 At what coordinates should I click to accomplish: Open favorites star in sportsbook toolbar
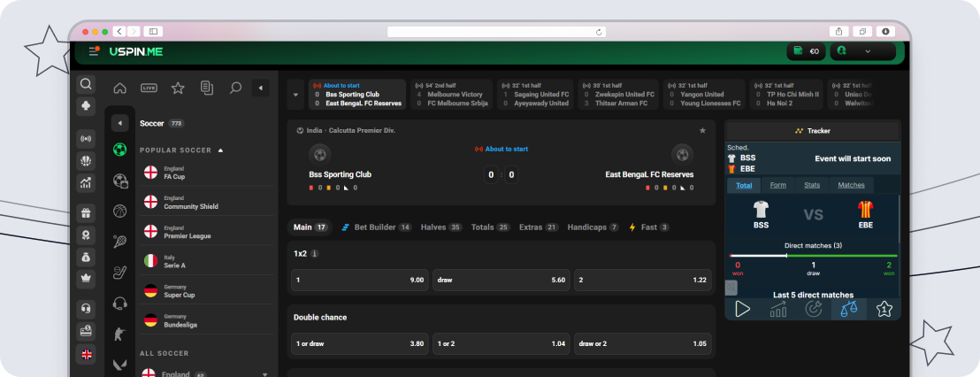(x=178, y=88)
